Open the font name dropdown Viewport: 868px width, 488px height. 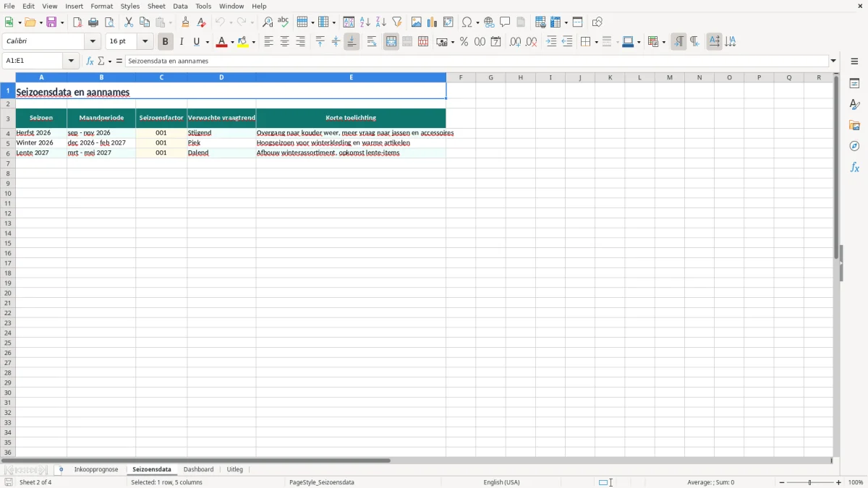[93, 42]
